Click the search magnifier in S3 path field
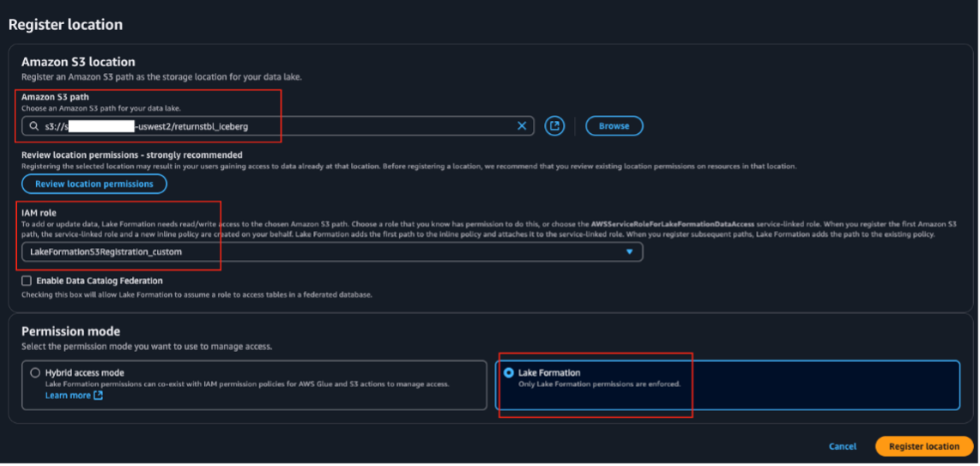This screenshot has width=980, height=466. coord(34,126)
